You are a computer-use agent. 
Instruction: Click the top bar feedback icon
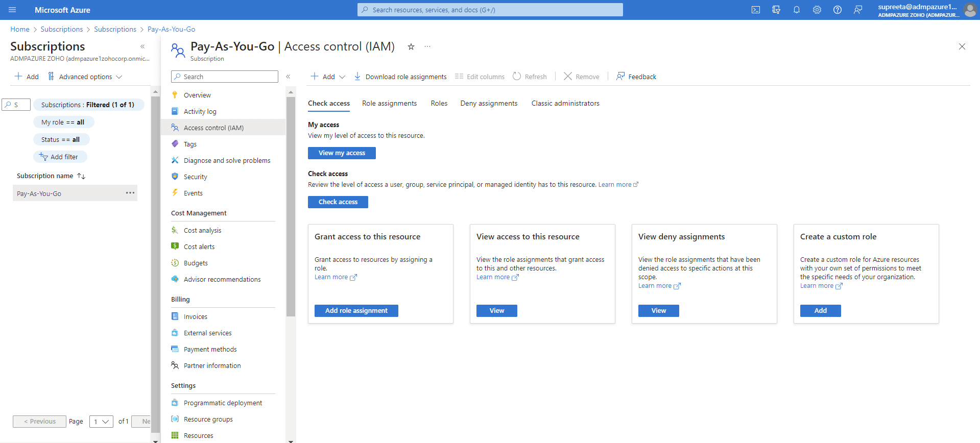point(858,10)
